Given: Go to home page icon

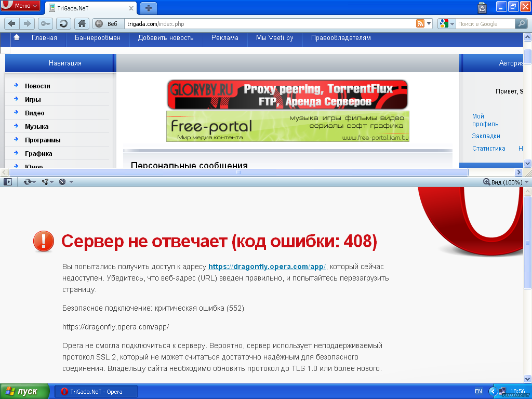Looking at the screenshot, I should (x=82, y=24).
